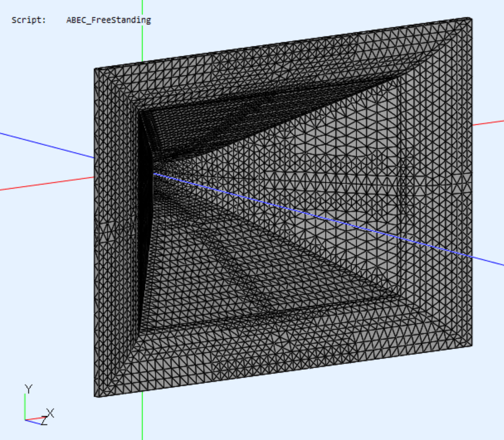Image resolution: width=504 pixels, height=440 pixels.
Task: Click the ABEC_FreeStanding script name label
Action: tap(108, 20)
